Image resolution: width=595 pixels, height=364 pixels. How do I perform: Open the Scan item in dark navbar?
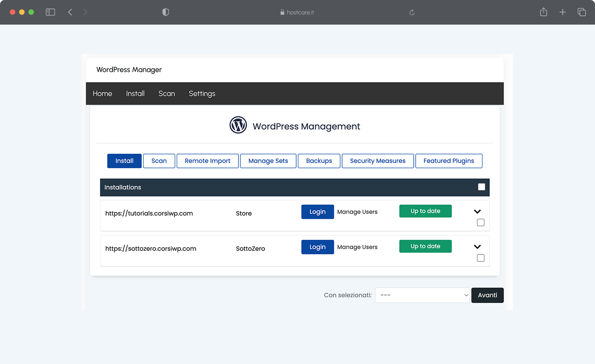point(166,93)
